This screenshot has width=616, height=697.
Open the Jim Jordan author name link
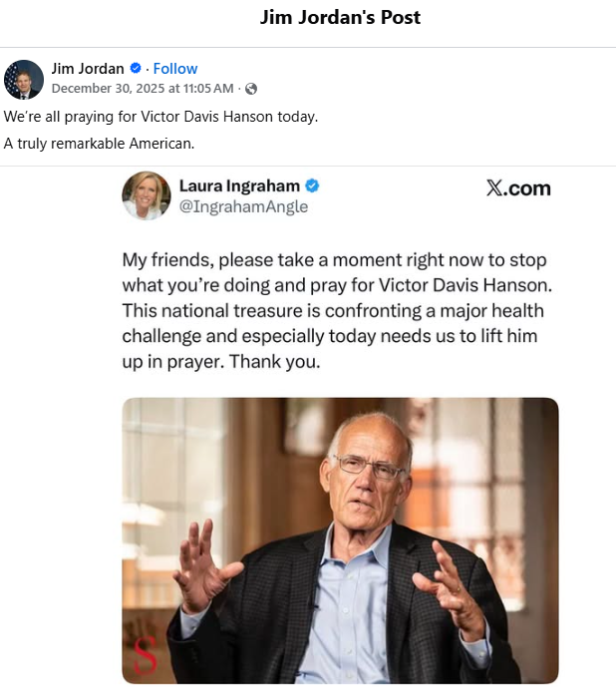(x=88, y=69)
